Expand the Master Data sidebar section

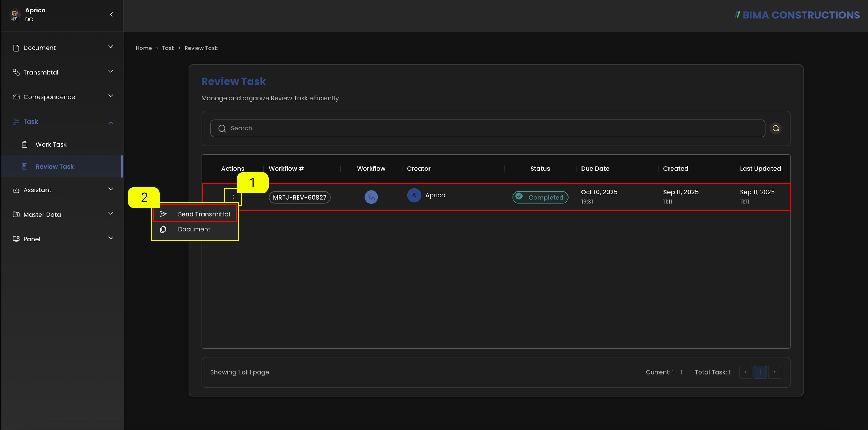tap(110, 213)
